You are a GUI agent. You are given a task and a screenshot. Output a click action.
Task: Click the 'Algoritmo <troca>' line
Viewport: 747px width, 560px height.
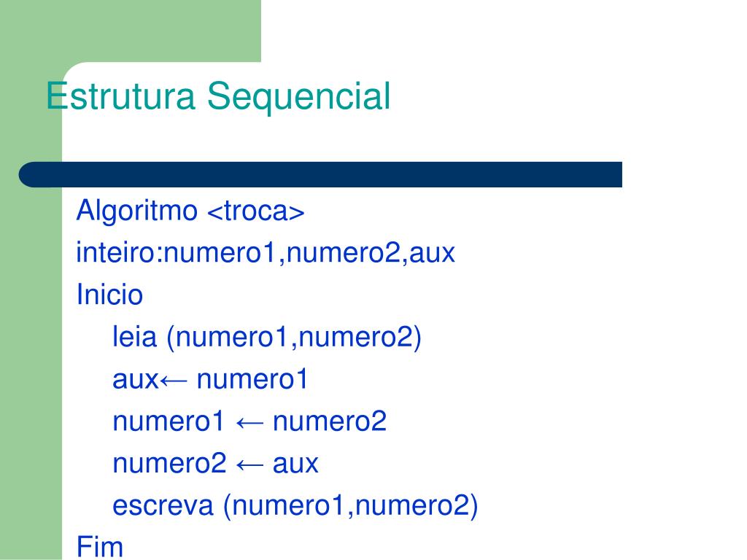(x=190, y=211)
